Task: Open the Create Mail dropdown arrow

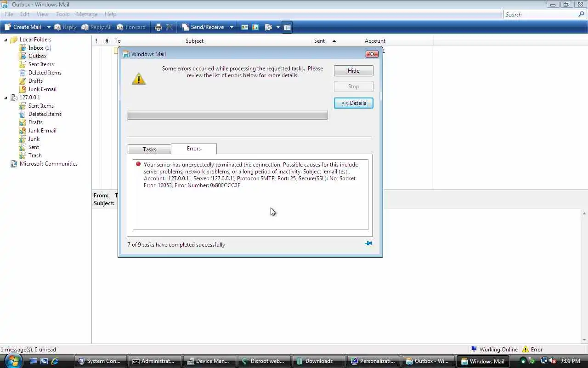Action: [x=49, y=27]
